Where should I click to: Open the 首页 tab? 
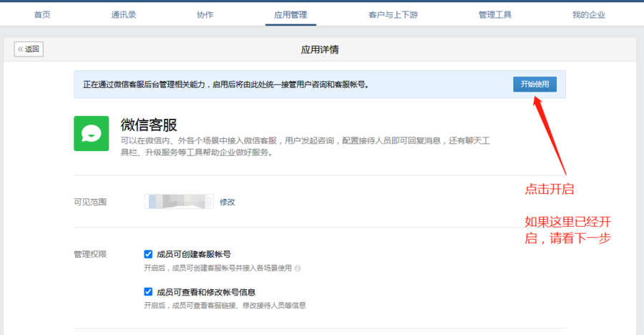click(42, 15)
